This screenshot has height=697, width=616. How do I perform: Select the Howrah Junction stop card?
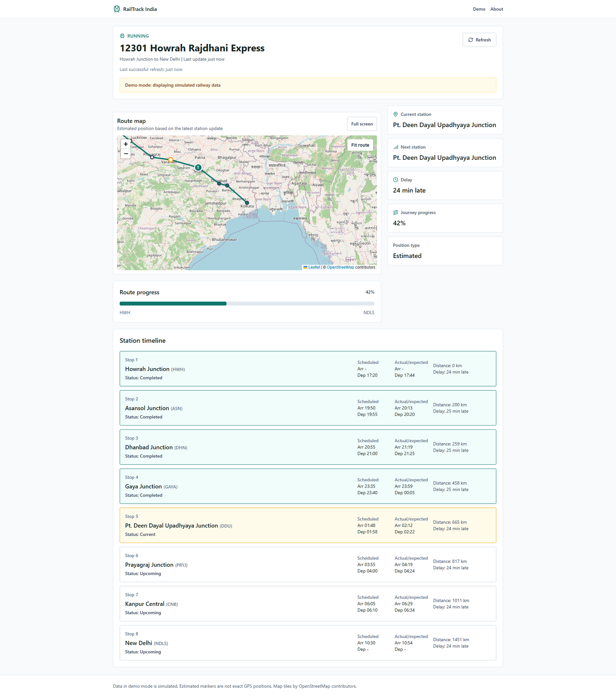(308, 369)
